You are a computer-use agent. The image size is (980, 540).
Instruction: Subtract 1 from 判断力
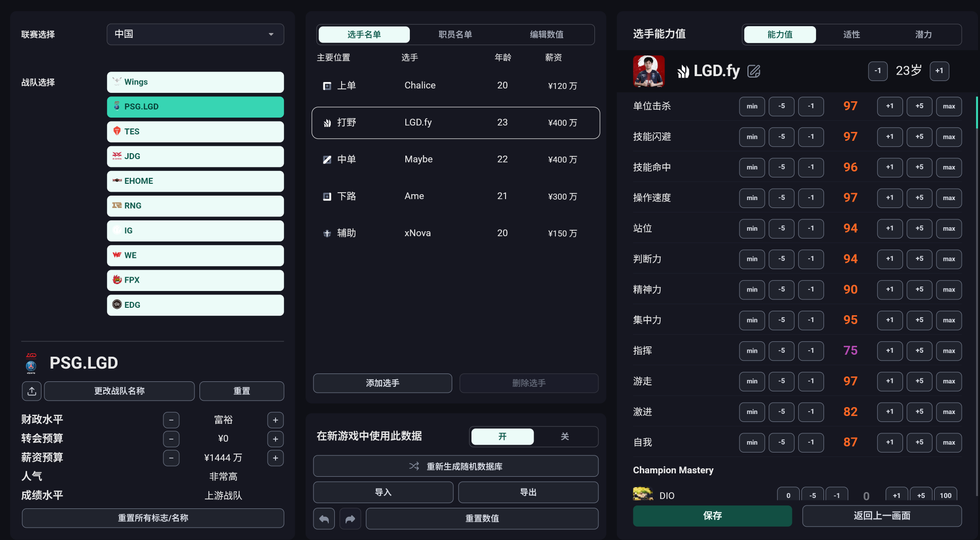click(x=811, y=259)
